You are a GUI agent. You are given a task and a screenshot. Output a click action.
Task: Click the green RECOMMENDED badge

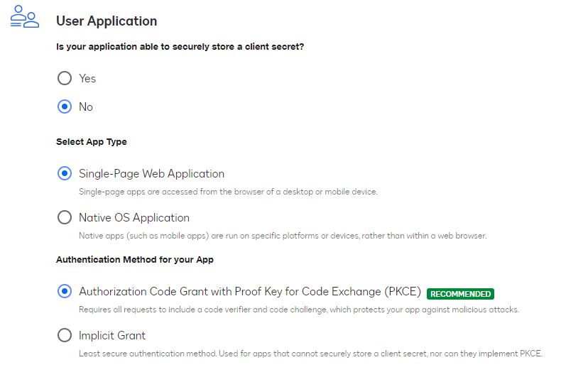[460, 294]
